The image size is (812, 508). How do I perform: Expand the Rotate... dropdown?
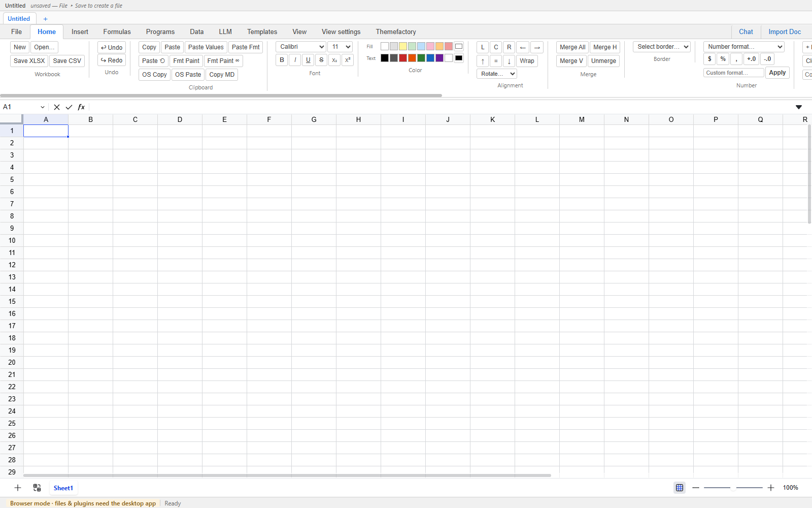click(x=497, y=74)
